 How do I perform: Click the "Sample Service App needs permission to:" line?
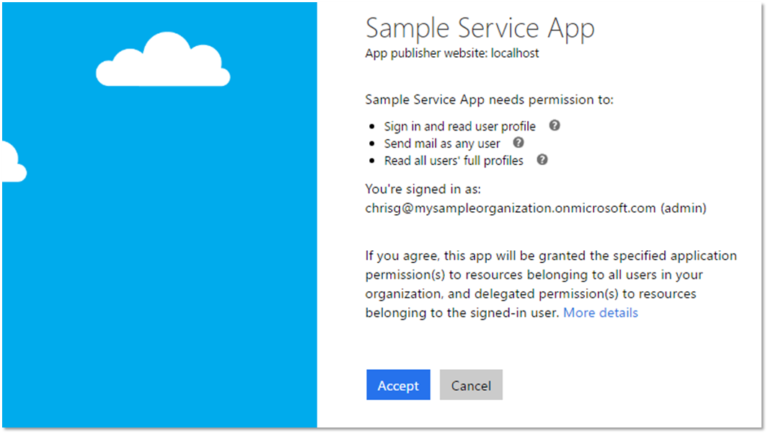489,100
